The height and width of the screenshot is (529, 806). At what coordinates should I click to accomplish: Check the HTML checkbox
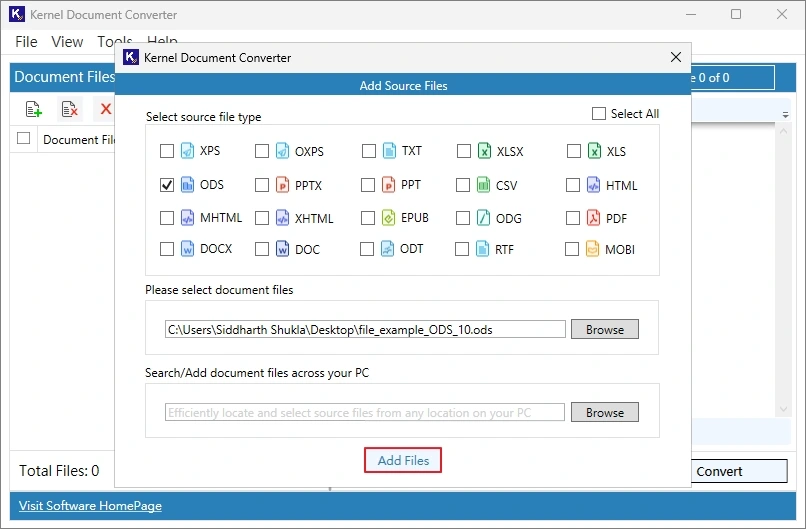point(573,185)
